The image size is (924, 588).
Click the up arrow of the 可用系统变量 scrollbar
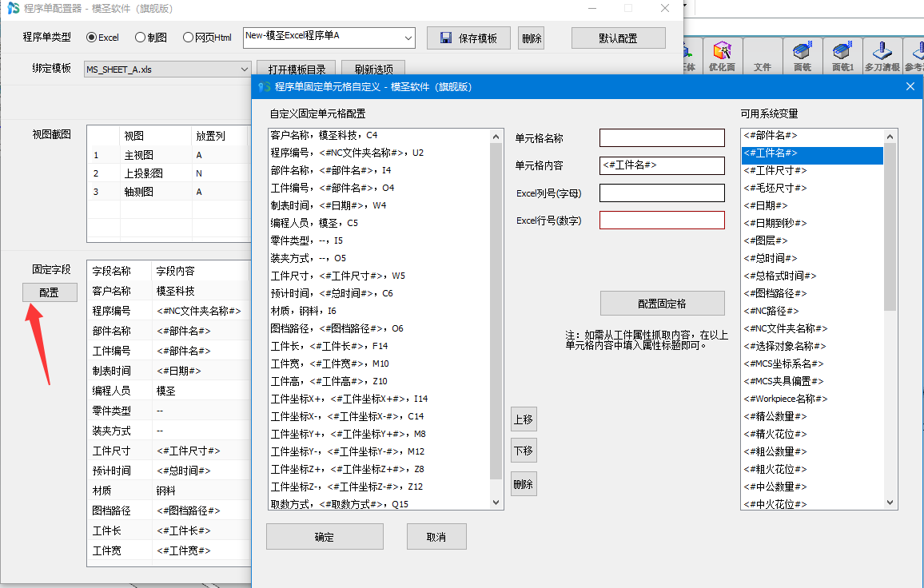pos(890,136)
